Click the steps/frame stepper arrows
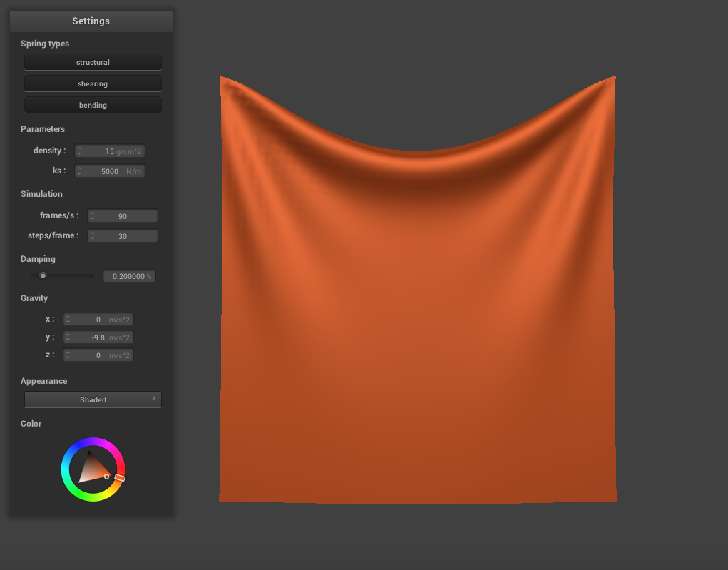 92,236
